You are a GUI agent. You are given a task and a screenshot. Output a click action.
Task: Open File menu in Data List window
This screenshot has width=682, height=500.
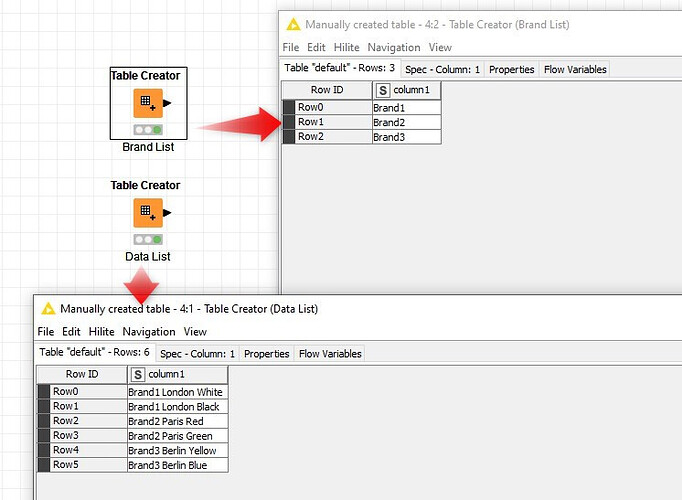[46, 331]
